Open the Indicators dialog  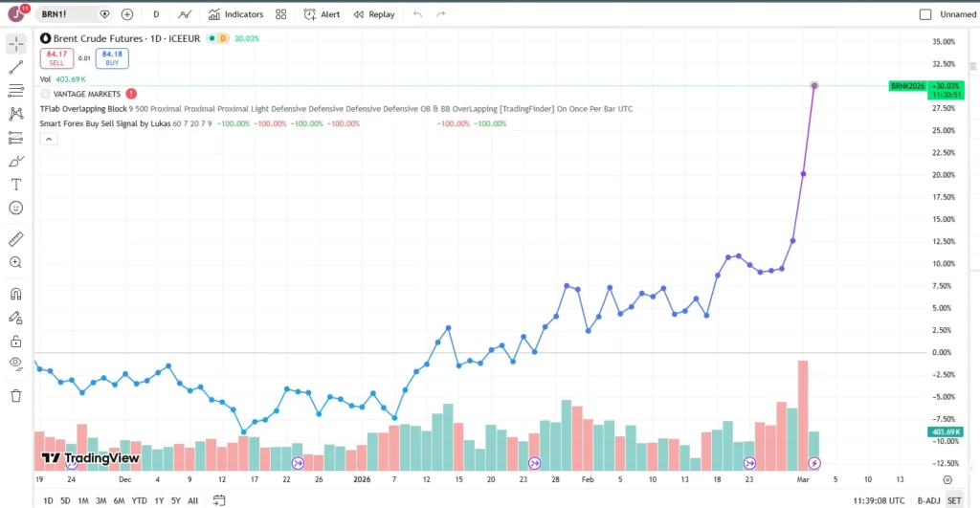tap(235, 13)
